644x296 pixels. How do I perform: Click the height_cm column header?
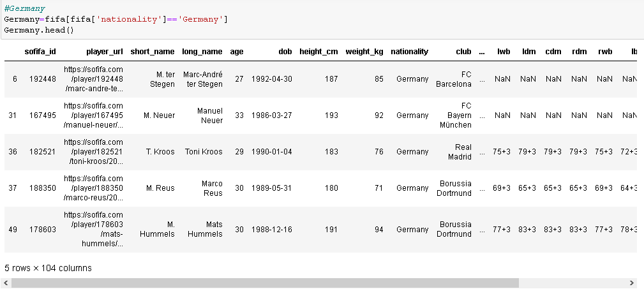(x=318, y=52)
